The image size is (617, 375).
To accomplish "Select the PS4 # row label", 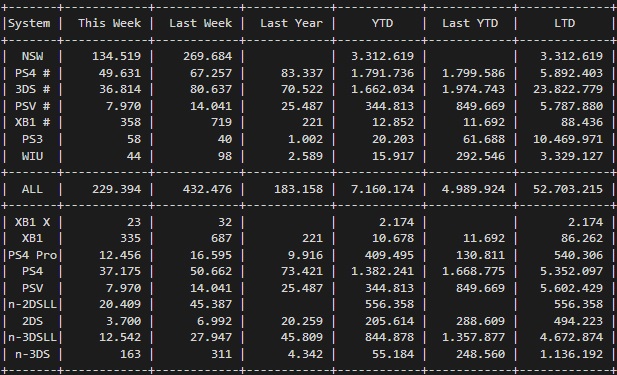I will (33, 73).
